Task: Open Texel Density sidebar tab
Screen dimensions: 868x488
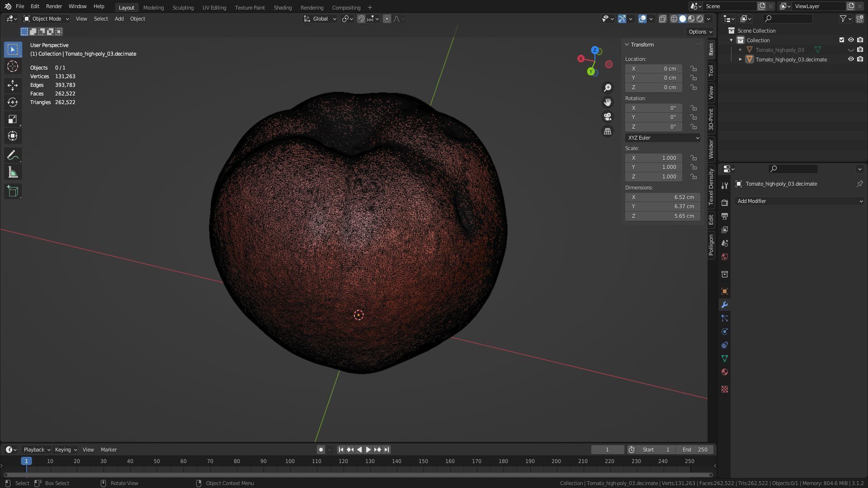Action: click(x=711, y=187)
